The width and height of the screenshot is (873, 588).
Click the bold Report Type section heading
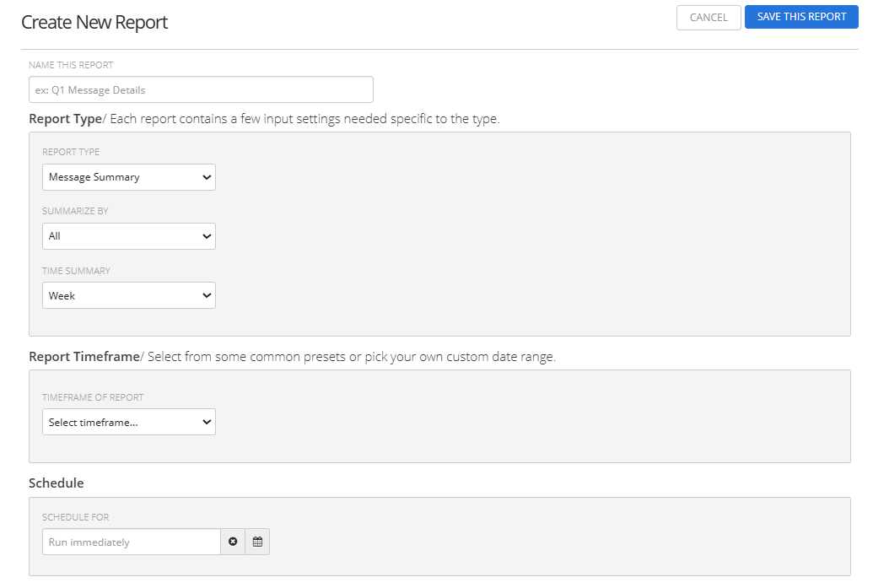coord(65,119)
